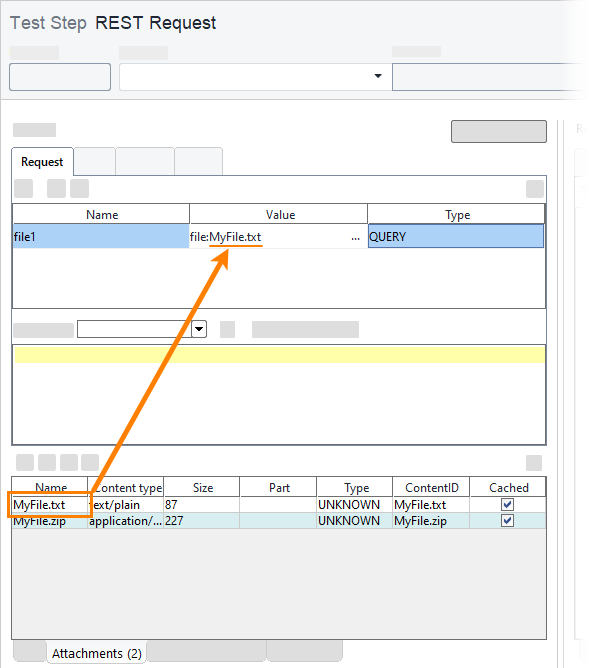Click the MyFile.zip ContentID cell
The height and width of the screenshot is (668, 589).
point(431,521)
